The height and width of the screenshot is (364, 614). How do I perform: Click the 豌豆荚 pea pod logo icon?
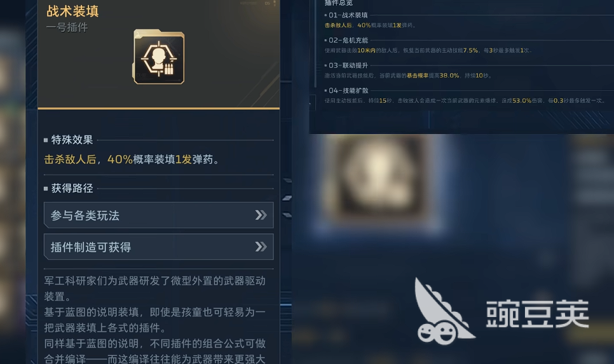point(444,311)
